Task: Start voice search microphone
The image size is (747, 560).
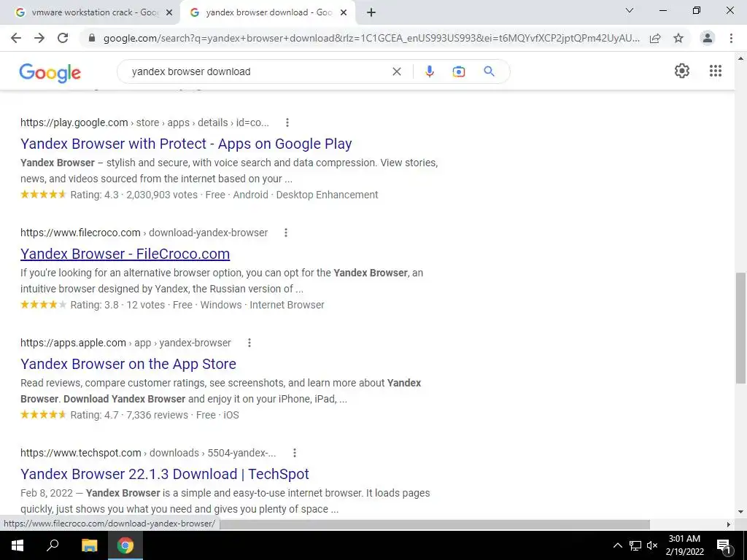Action: coord(429,71)
